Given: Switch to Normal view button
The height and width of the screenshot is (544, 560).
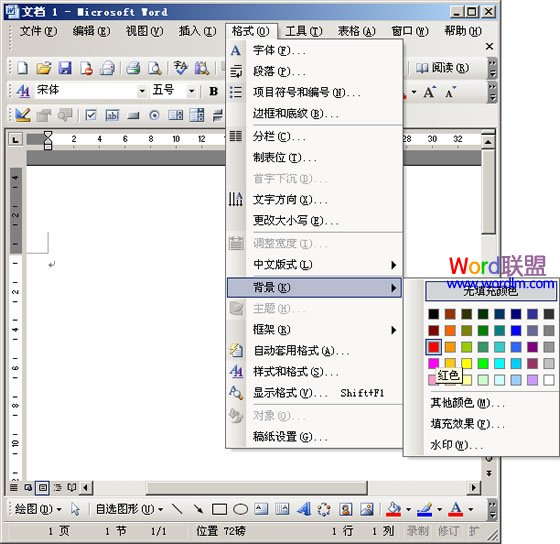Looking at the screenshot, I should (14, 487).
